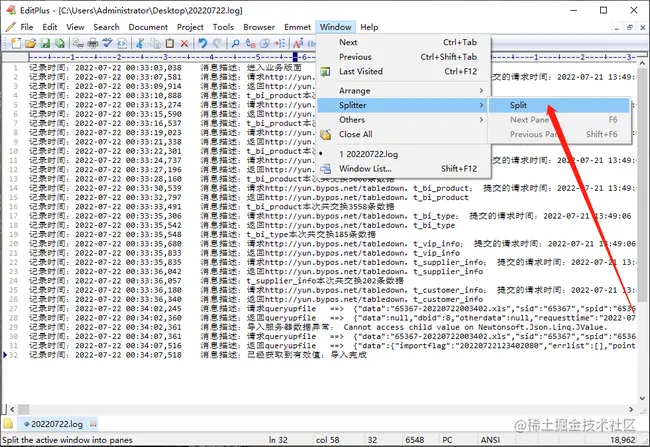
Task: Click line number 32 in the gutter
Action: 14,355
